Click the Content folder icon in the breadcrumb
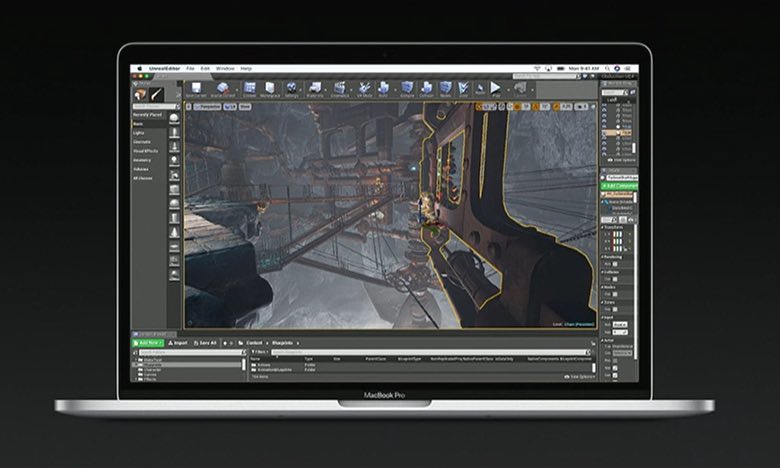This screenshot has height=468, width=780. click(x=241, y=343)
